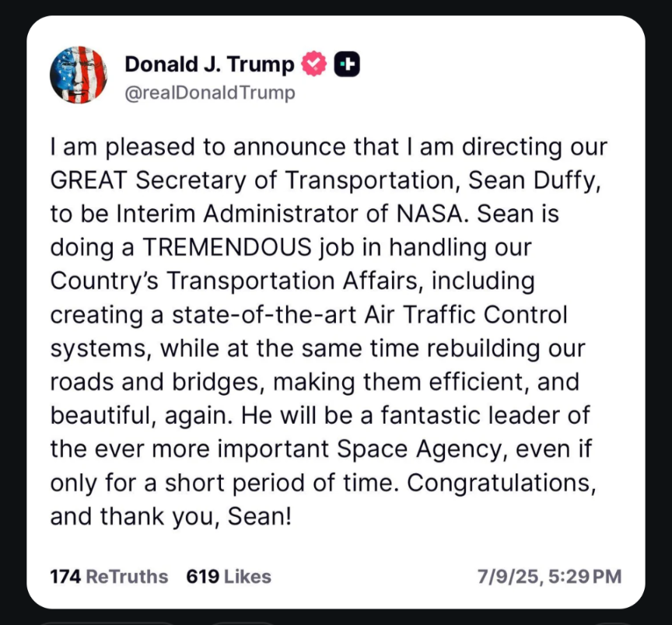Click "Air Traffic Control" in the post

(466, 314)
